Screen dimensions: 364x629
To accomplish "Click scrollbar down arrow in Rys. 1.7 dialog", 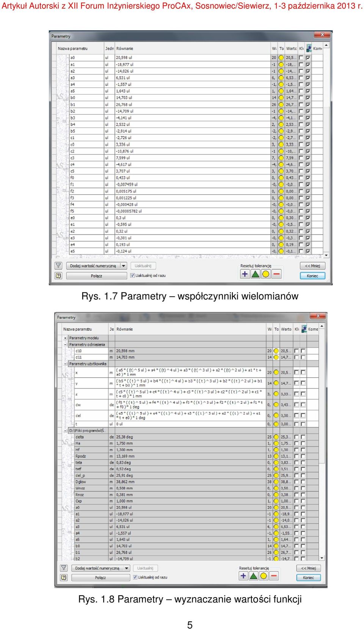I will click(x=326, y=255).
